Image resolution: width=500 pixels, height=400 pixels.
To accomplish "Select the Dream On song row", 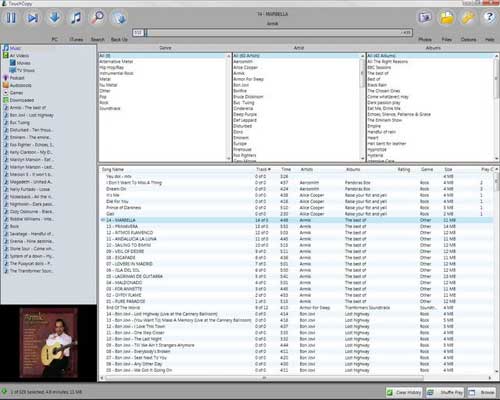I will coord(296,189).
